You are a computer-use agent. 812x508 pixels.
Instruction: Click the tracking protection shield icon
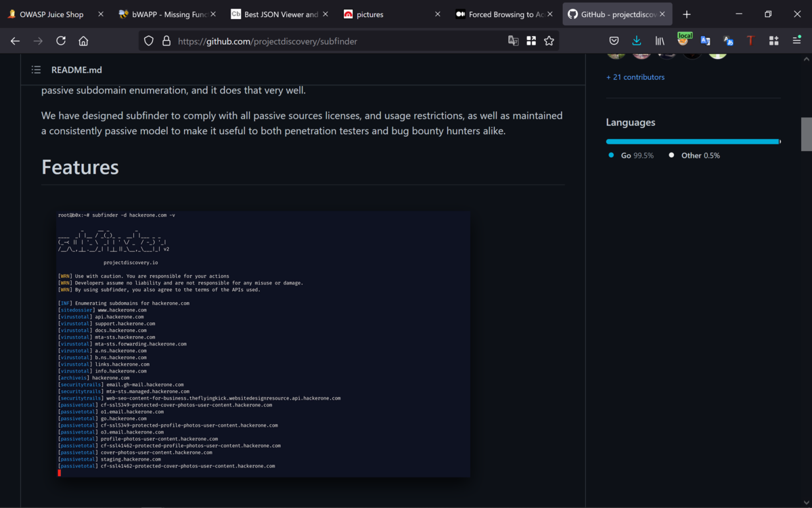tap(149, 41)
